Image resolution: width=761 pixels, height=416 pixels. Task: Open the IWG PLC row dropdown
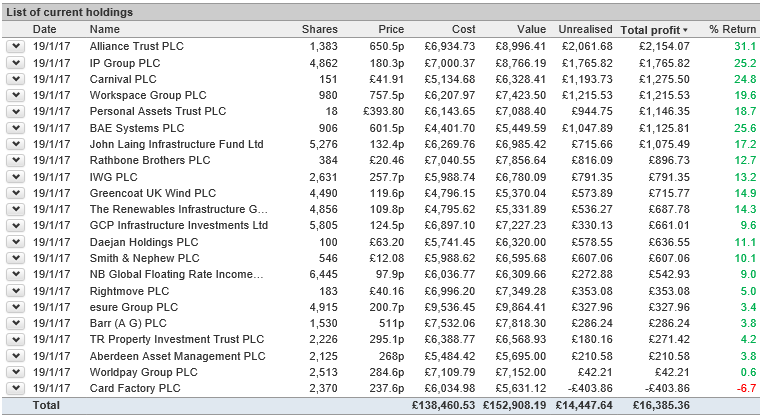16,177
